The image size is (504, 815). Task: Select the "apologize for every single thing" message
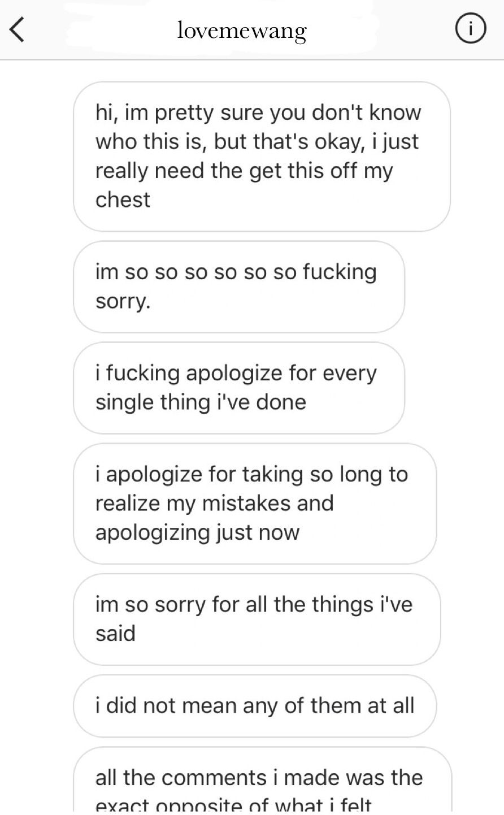[238, 387]
